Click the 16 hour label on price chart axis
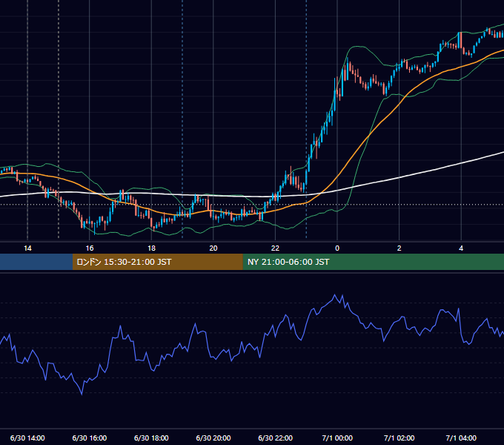 [x=90, y=248]
